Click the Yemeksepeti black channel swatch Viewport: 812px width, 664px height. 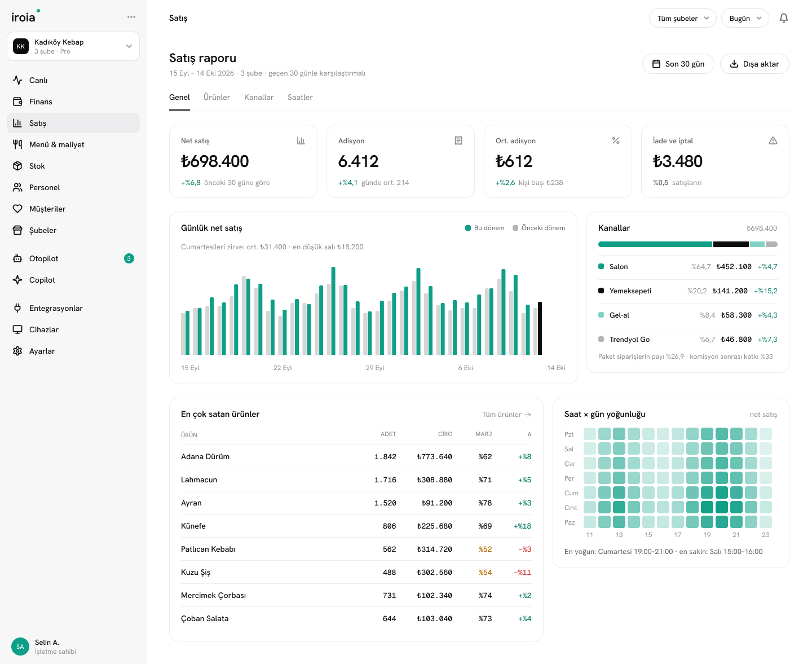point(601,291)
